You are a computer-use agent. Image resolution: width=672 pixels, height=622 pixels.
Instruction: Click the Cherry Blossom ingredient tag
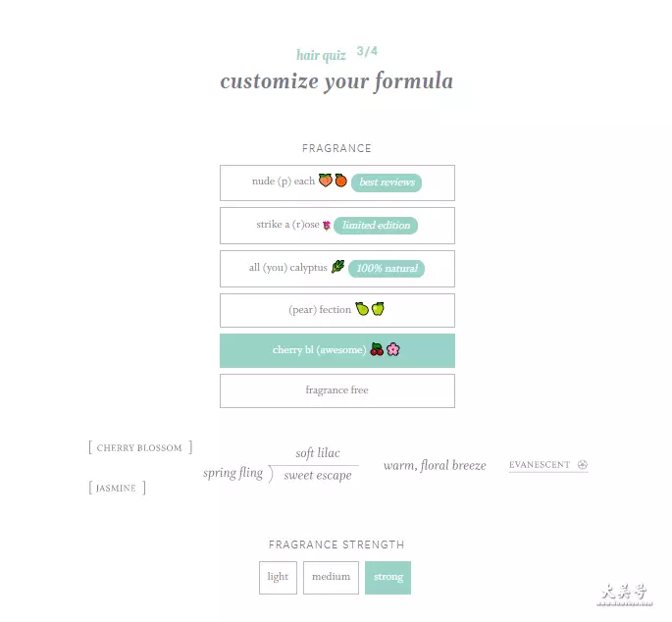click(x=140, y=447)
